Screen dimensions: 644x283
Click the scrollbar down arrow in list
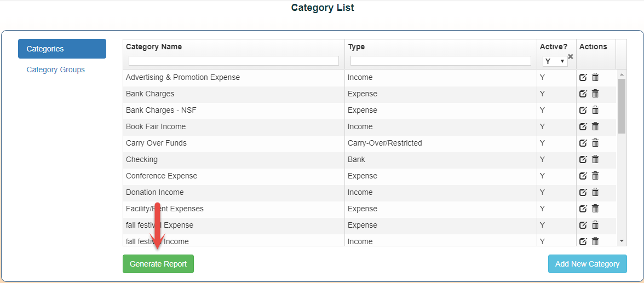(x=622, y=241)
